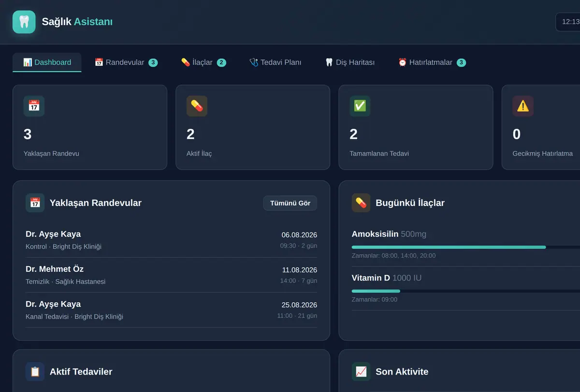Select the Dr. Mehmet Öz appointment

coord(171,275)
